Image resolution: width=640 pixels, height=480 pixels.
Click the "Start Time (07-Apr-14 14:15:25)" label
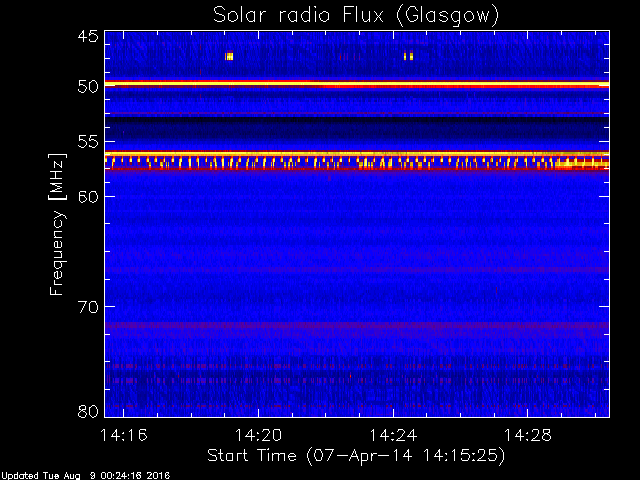pyautogui.click(x=356, y=456)
